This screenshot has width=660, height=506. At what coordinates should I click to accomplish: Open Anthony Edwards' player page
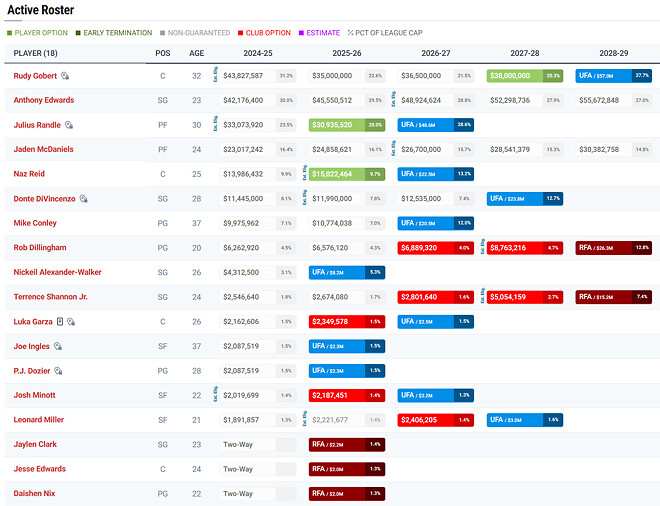pyautogui.click(x=44, y=100)
